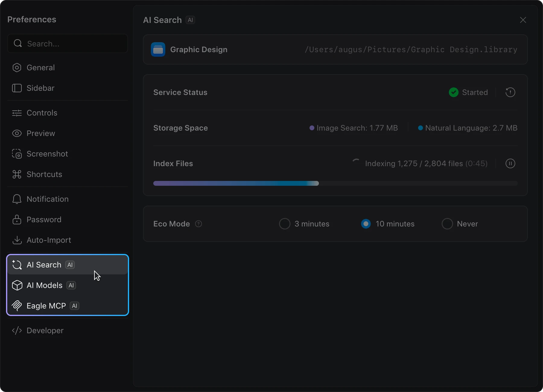Select the 10 minutes Eco Mode option
Screen dimensions: 543x392
366,224
